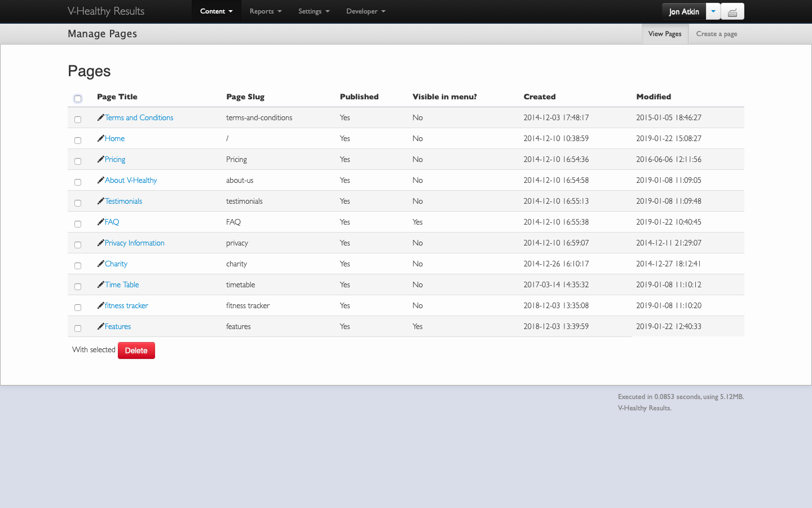Viewport: 812px width, 508px height.
Task: Select the Privacy Information row checkbox
Action: 78,245
